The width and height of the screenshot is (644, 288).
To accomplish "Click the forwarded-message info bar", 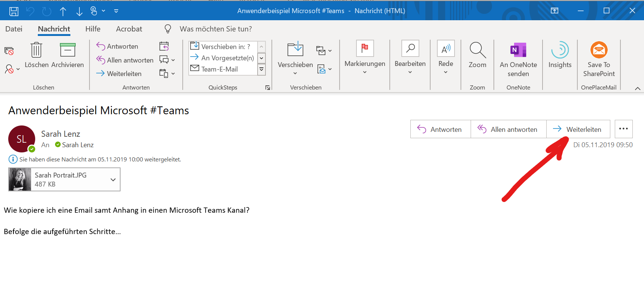I will 95,160.
